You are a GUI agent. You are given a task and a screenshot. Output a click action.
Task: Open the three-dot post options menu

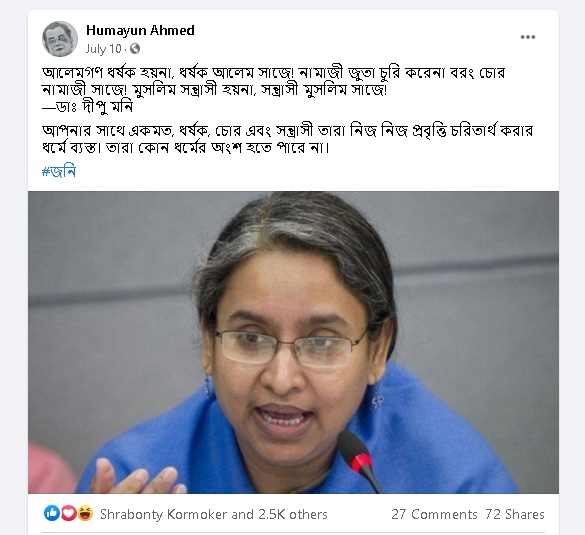tap(528, 37)
